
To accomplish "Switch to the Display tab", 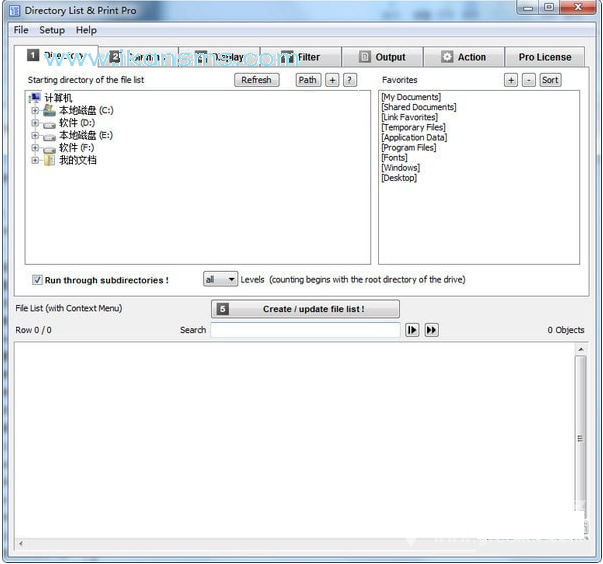I will coord(219,57).
